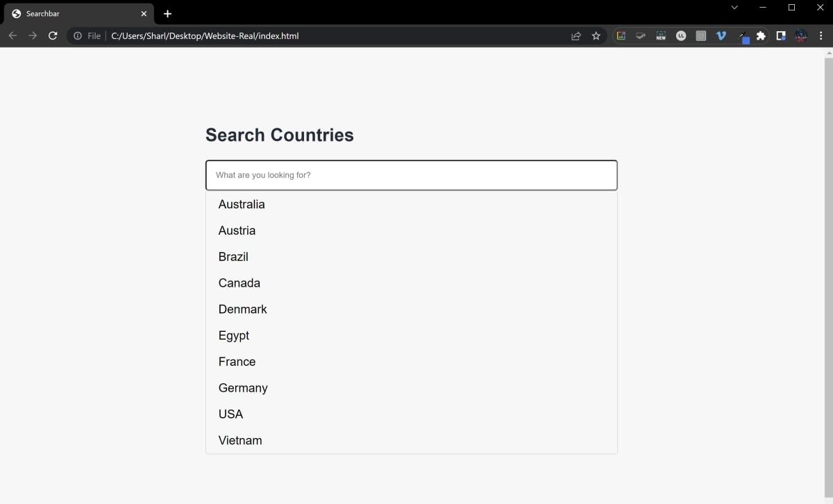Choose Germany in the country list

click(x=243, y=387)
